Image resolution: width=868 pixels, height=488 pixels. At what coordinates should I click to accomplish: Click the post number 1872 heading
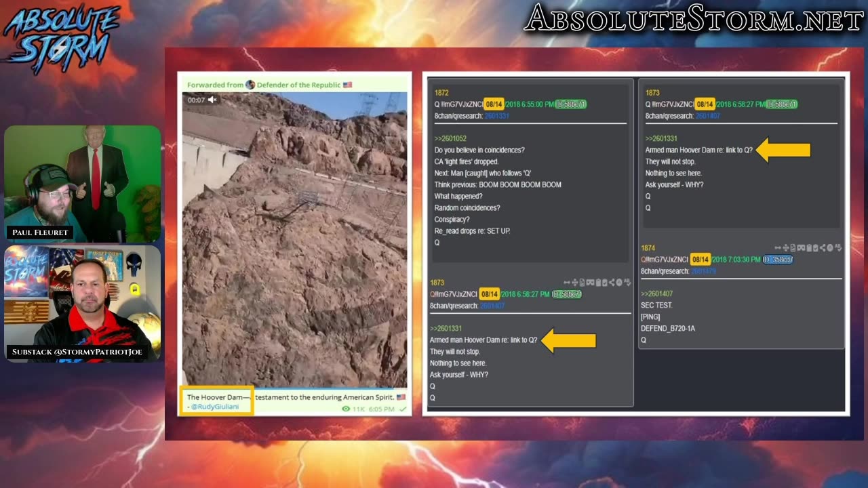pyautogui.click(x=441, y=93)
